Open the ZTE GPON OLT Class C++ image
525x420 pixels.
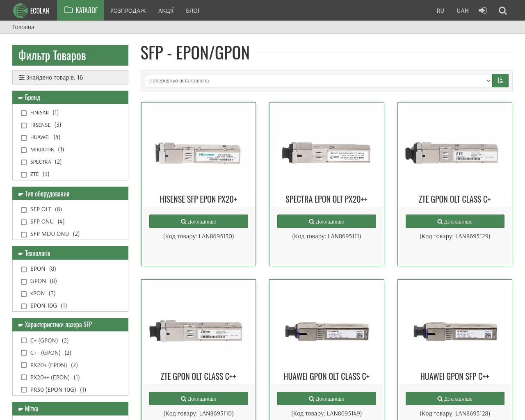click(x=196, y=331)
